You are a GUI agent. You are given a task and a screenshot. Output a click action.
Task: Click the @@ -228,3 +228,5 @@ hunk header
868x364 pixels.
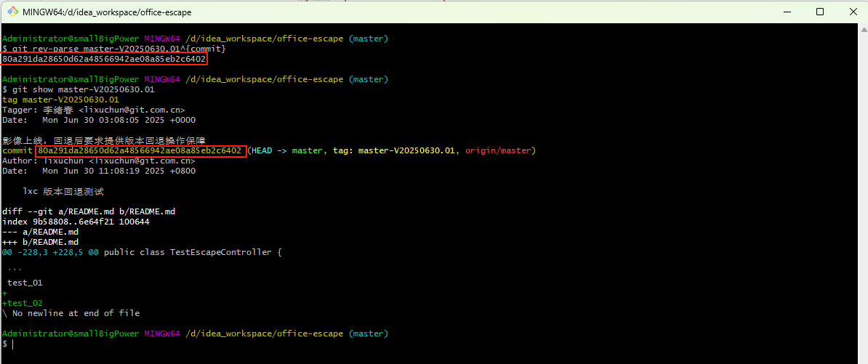(142, 252)
